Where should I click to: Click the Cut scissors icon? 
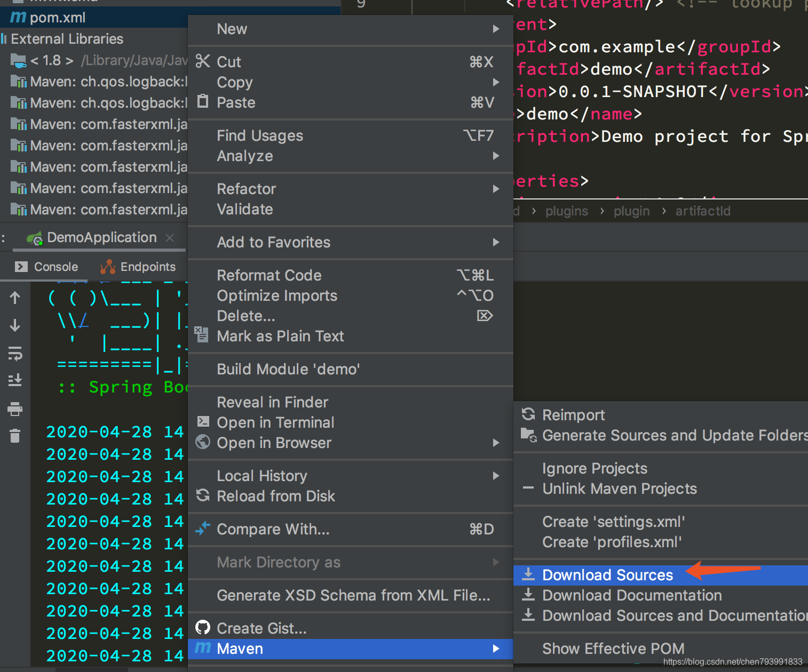click(203, 61)
